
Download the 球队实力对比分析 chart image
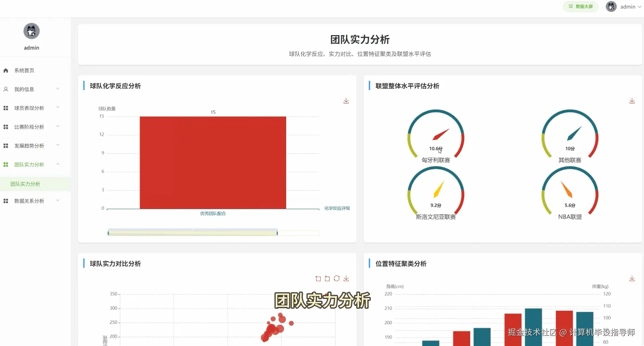[x=346, y=279]
